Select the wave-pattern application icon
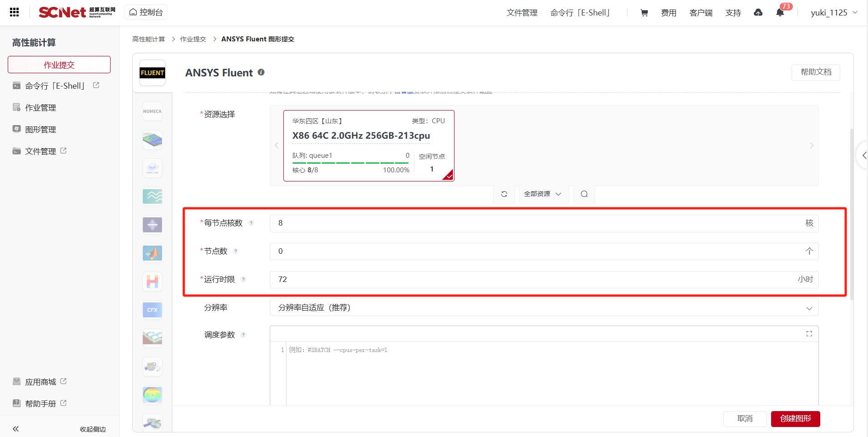The image size is (868, 437). click(152, 196)
